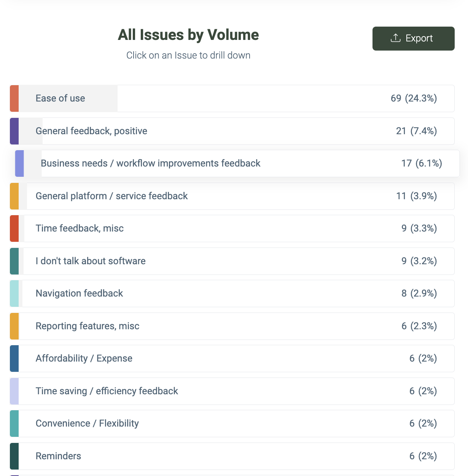Image resolution: width=468 pixels, height=476 pixels.
Task: Click dark blue swatch beside Affordability / Expense
Action: tap(14, 359)
